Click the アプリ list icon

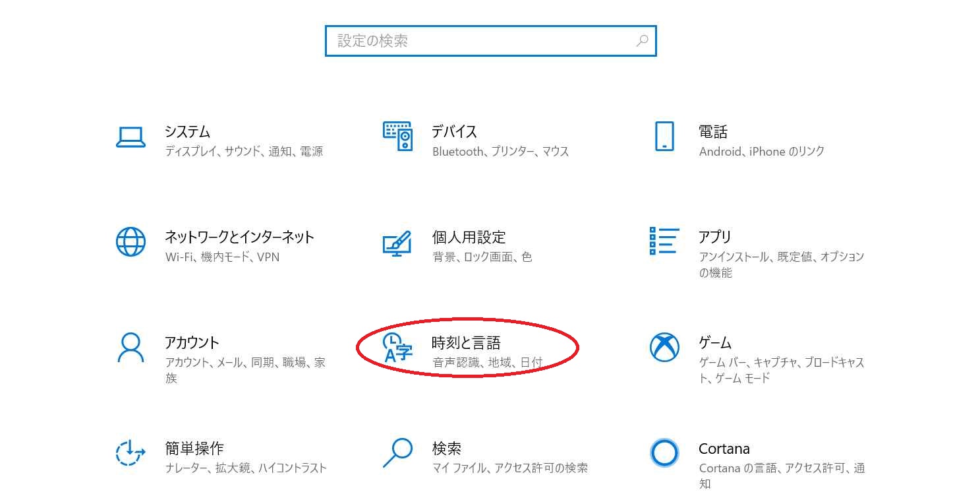(664, 241)
